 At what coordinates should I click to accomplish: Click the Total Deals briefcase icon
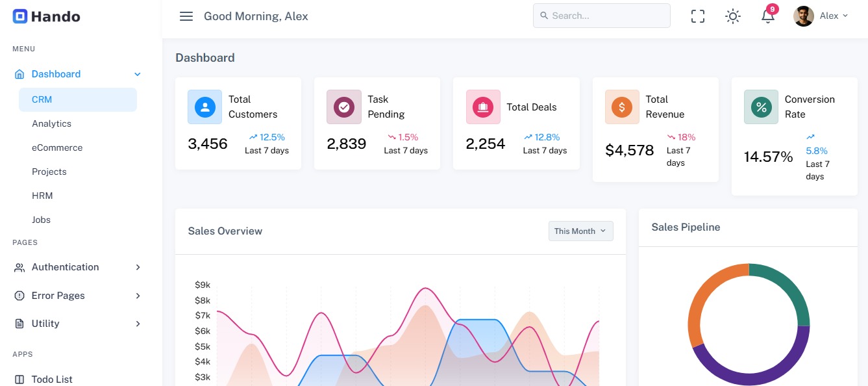[x=482, y=107]
